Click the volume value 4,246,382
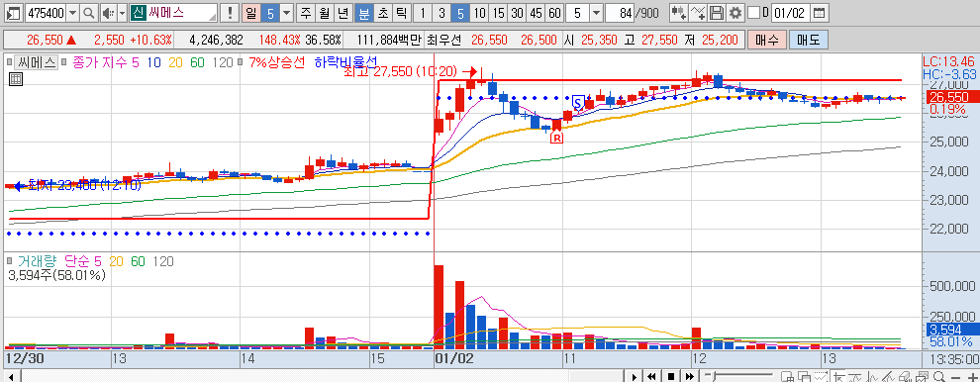 coord(216,40)
